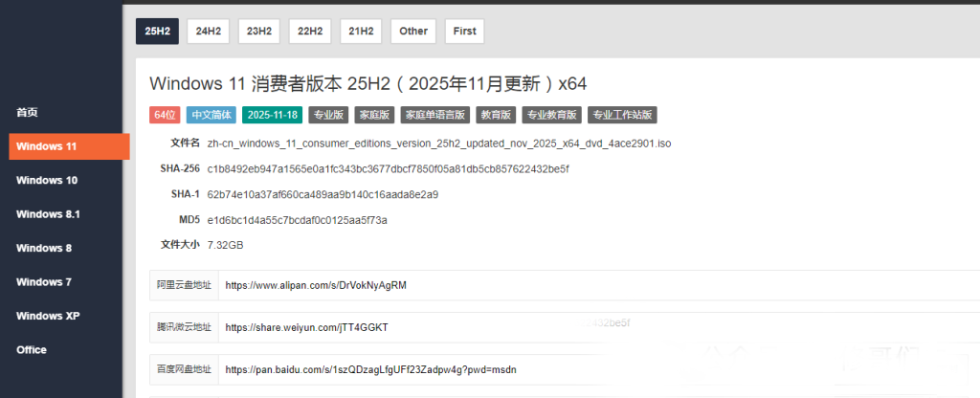Image resolution: width=980 pixels, height=398 pixels.
Task: Select the 21H2 tab
Action: click(361, 32)
